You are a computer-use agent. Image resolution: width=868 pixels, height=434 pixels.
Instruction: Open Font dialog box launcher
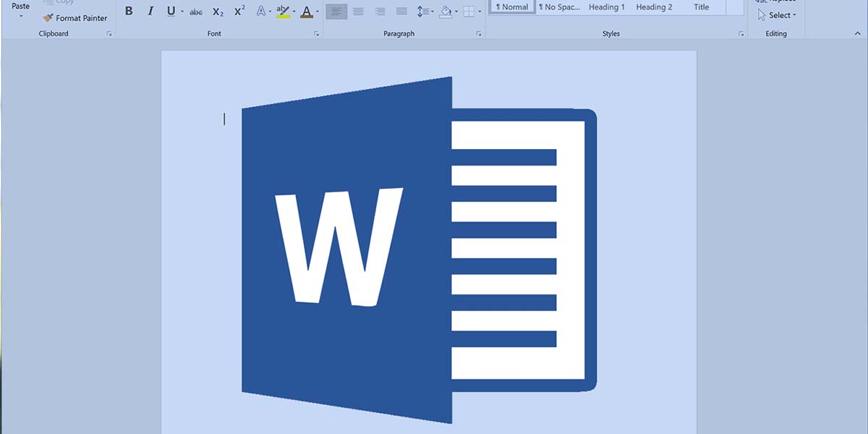click(x=317, y=34)
